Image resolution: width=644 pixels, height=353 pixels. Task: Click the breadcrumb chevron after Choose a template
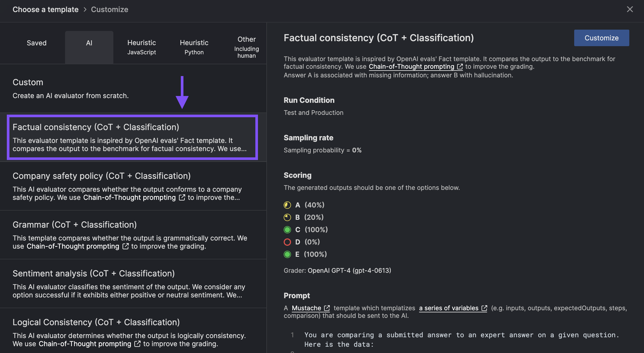(85, 9)
